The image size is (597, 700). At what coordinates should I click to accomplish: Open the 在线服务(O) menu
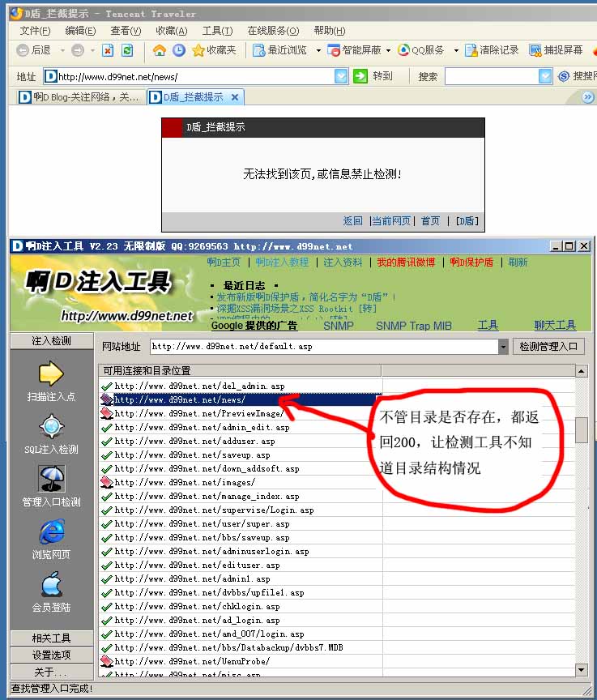273,30
